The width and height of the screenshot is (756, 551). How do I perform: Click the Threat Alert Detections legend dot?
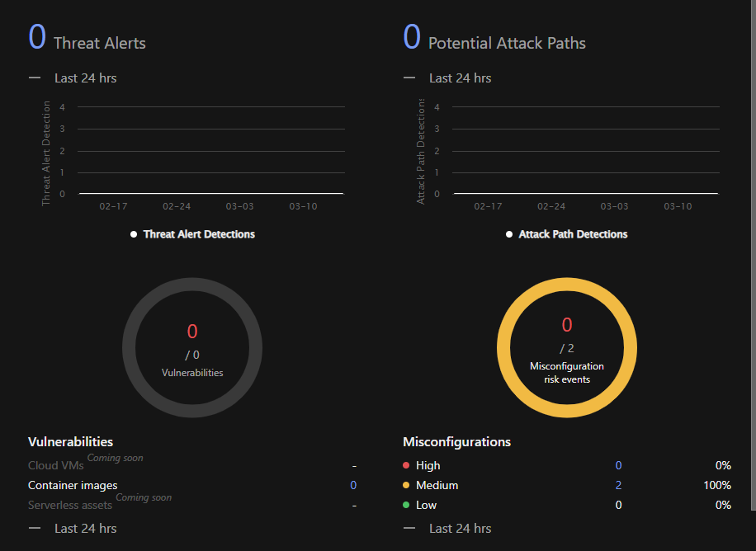pyautogui.click(x=134, y=234)
